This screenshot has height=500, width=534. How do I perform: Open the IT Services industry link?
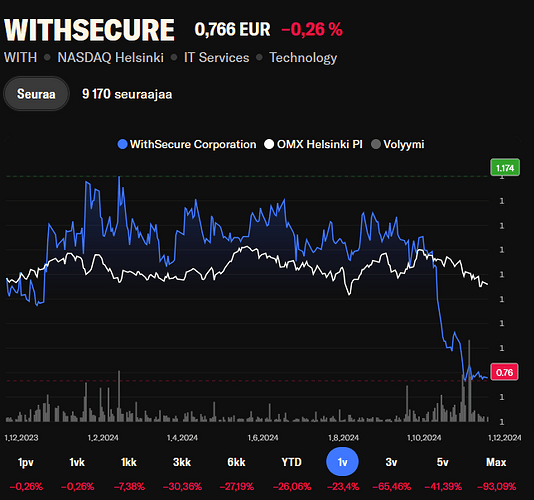coord(217,58)
